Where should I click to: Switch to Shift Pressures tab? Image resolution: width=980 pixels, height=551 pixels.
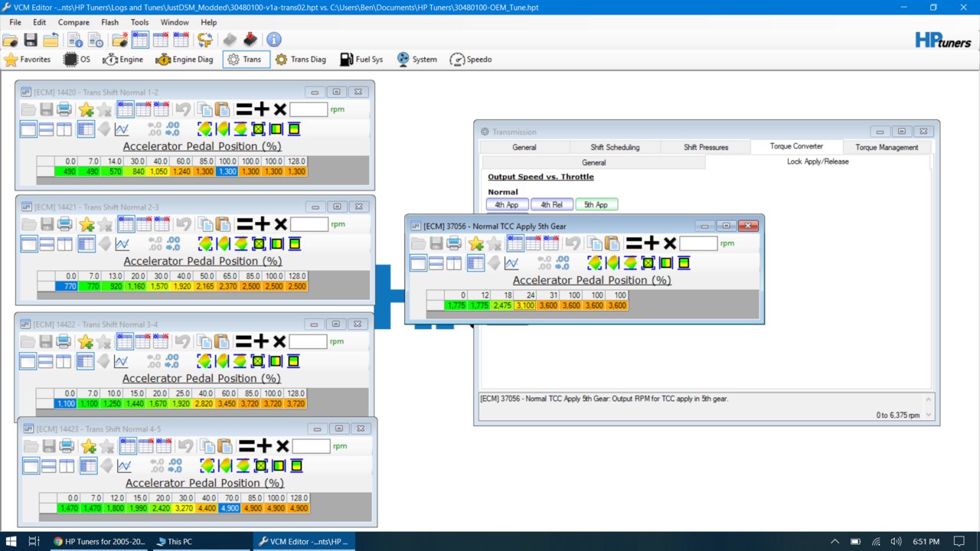tap(705, 147)
